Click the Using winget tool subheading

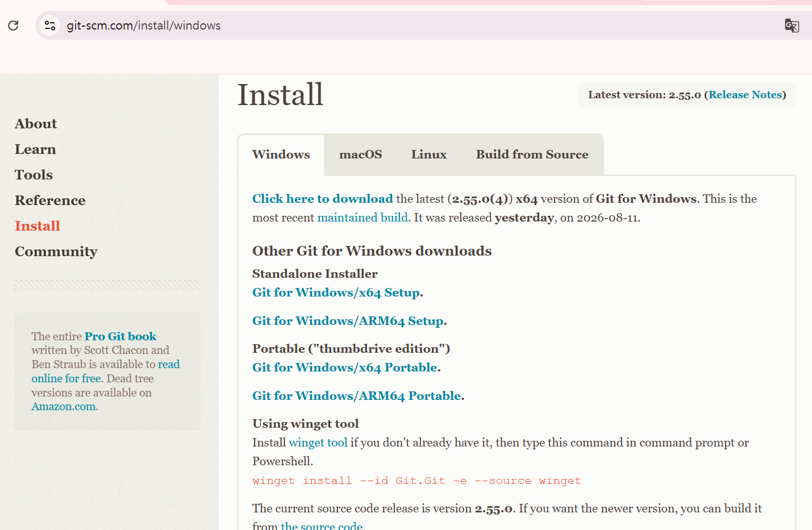tap(306, 424)
